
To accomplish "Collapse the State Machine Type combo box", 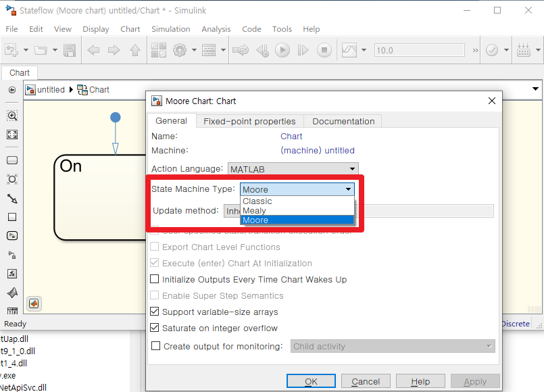I will 297,189.
